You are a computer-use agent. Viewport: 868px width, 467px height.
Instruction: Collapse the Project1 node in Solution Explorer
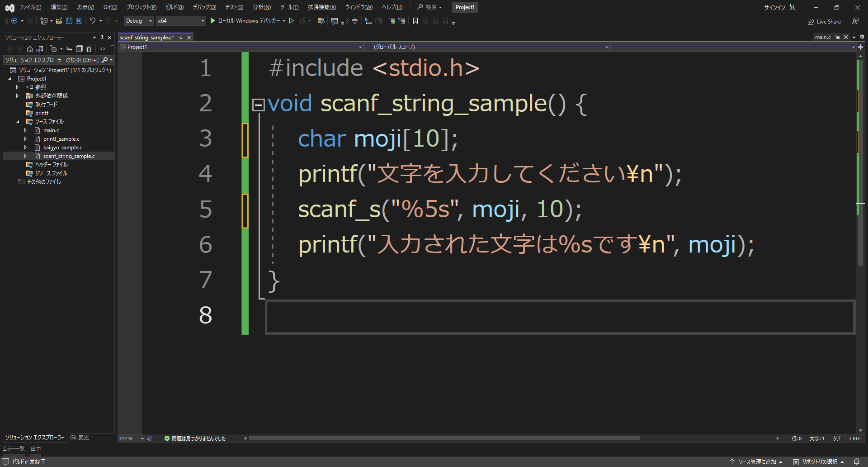click(9, 79)
